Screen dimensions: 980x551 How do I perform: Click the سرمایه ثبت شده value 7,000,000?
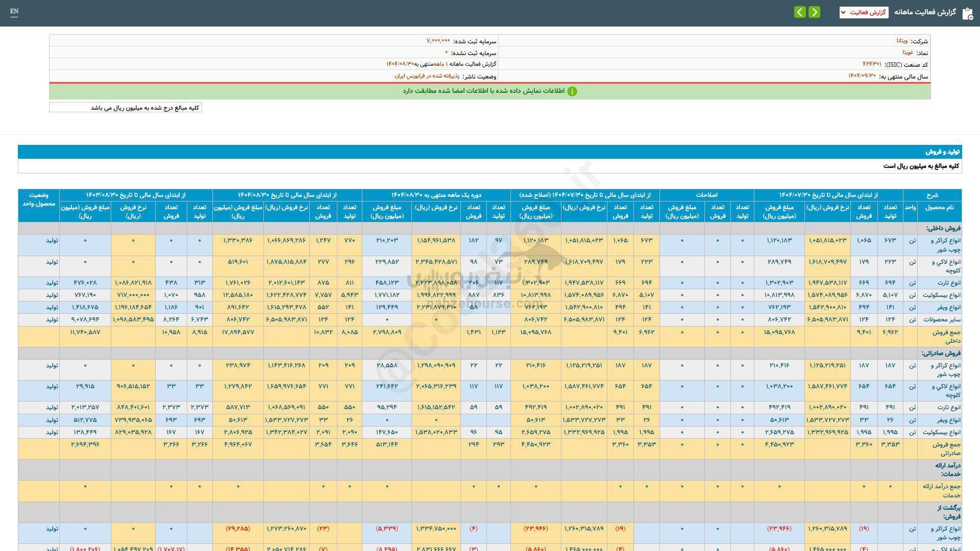tap(438, 41)
